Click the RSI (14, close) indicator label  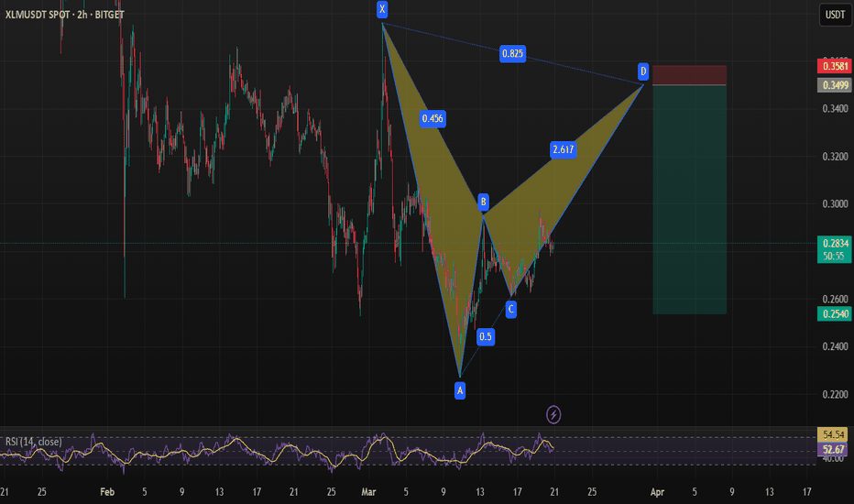pyautogui.click(x=33, y=442)
